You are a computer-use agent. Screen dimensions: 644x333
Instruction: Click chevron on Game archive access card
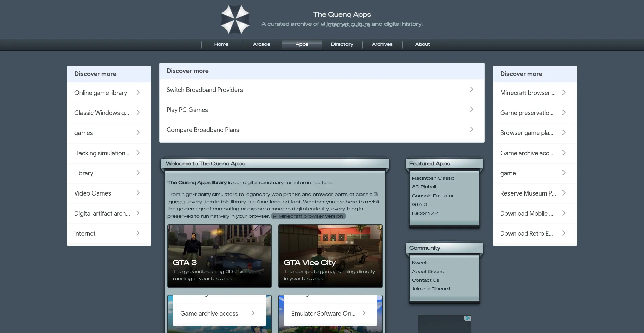pyautogui.click(x=253, y=313)
